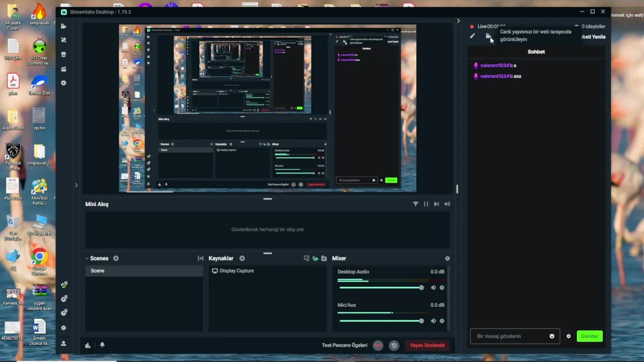Mute event sounds in Mini Akış
Image resolution: width=644 pixels, height=362 pixels.
[447, 204]
